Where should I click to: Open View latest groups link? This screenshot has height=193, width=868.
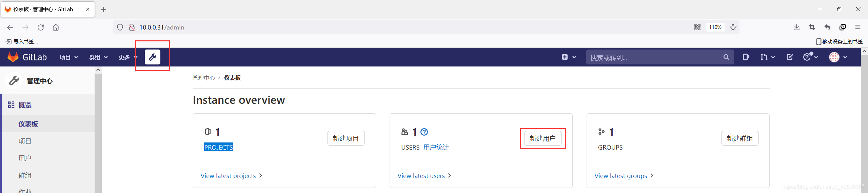click(x=624, y=176)
